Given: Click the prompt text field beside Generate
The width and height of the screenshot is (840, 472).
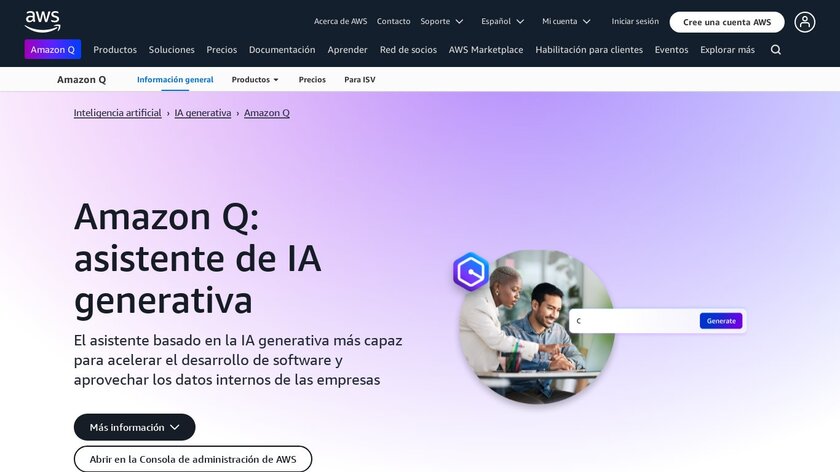Looking at the screenshot, I should (634, 321).
